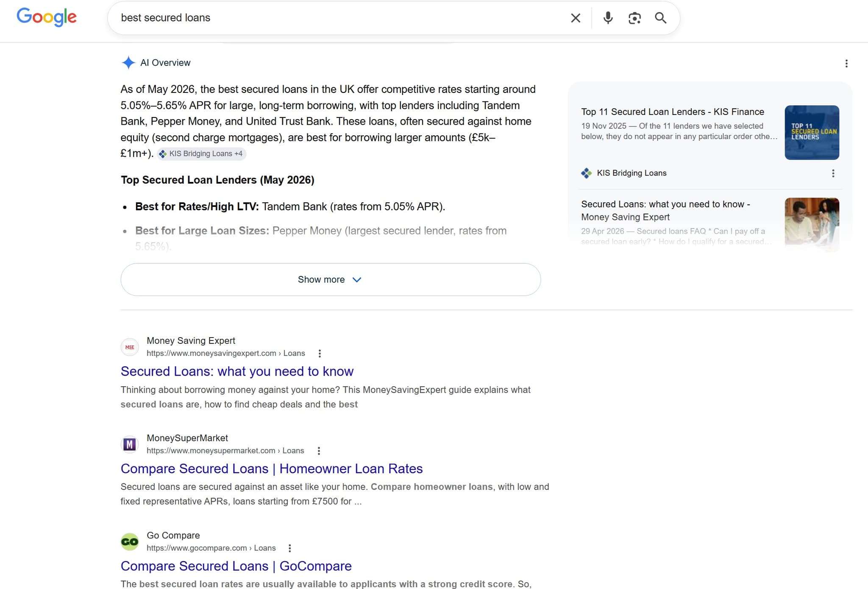Viewport: 868px width, 589px height.
Task: Open more options for Go Compare result
Action: click(289, 548)
